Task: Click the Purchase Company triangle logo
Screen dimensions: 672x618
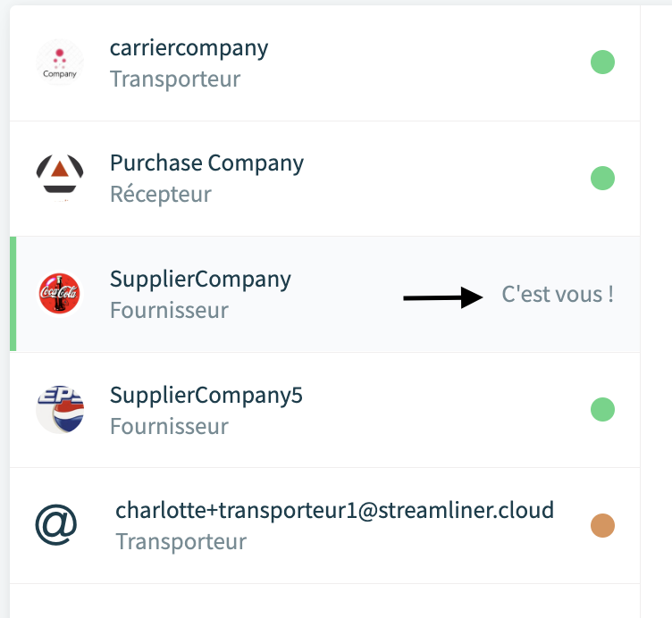Action: coord(60,178)
